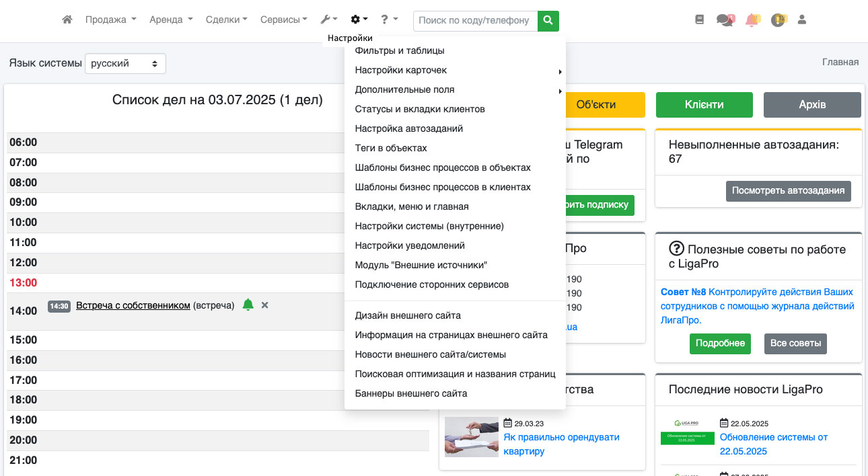
Task: Click the green bell on the 14:30 meeting
Action: coord(248,305)
